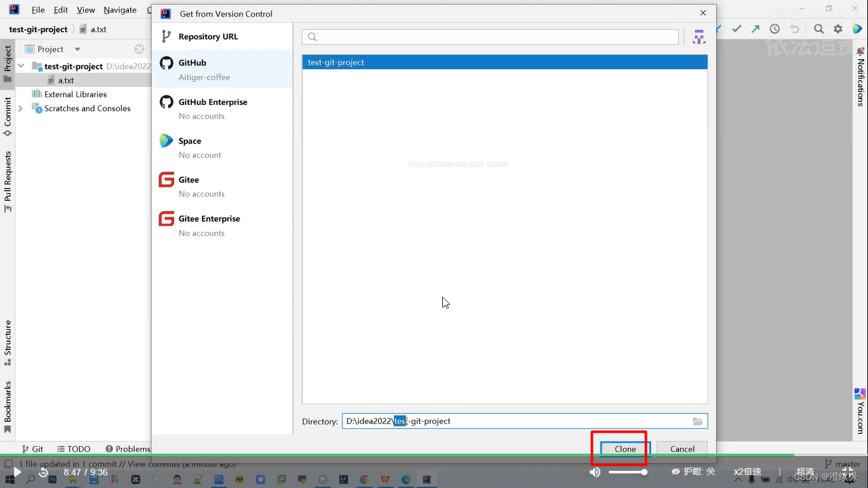This screenshot has width=868, height=488.
Task: Click the IntelliJ IDEA logo in title bar
Action: [x=14, y=10]
